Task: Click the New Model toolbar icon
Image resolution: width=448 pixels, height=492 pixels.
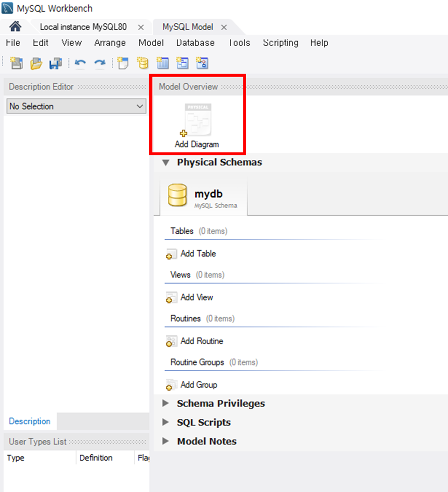Action: (x=16, y=63)
